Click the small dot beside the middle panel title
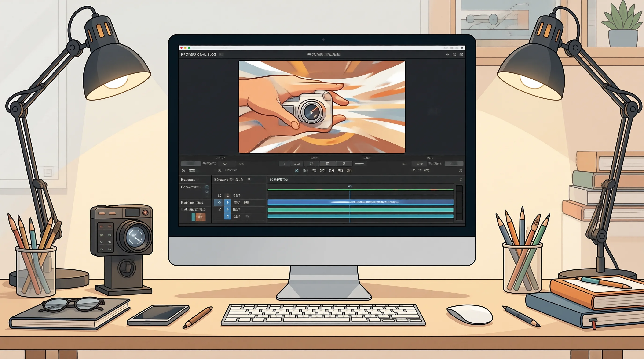The image size is (644, 359). click(249, 179)
